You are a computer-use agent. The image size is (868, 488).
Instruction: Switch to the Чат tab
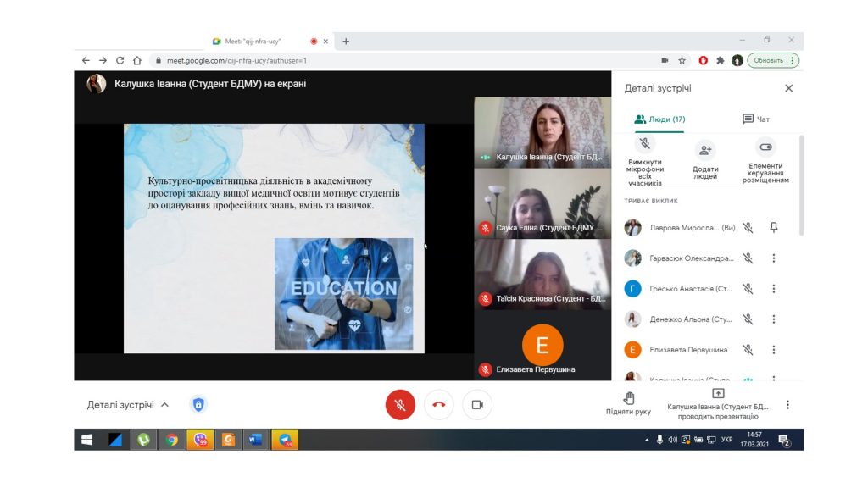tap(755, 119)
